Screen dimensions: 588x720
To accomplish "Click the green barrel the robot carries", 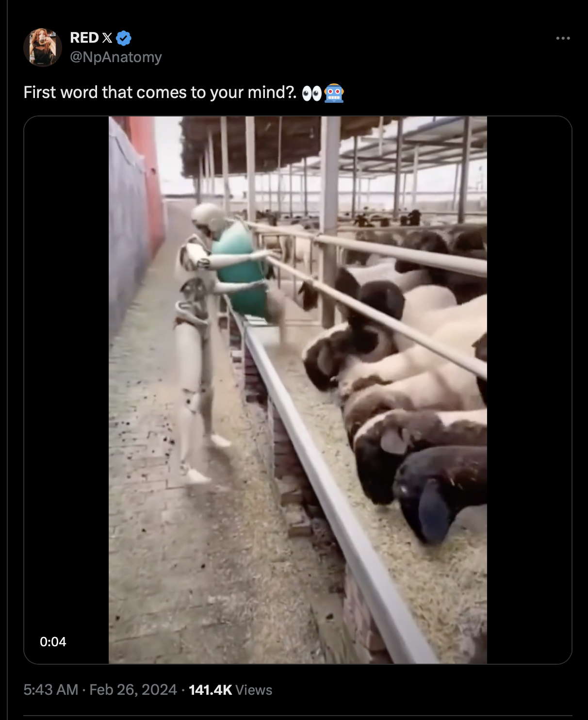I will 239,268.
